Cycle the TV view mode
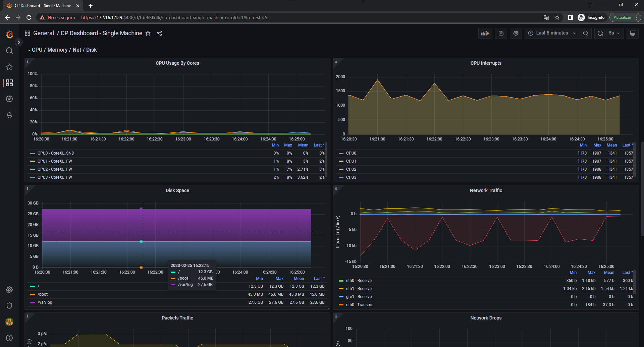The image size is (644, 347). pyautogui.click(x=633, y=33)
